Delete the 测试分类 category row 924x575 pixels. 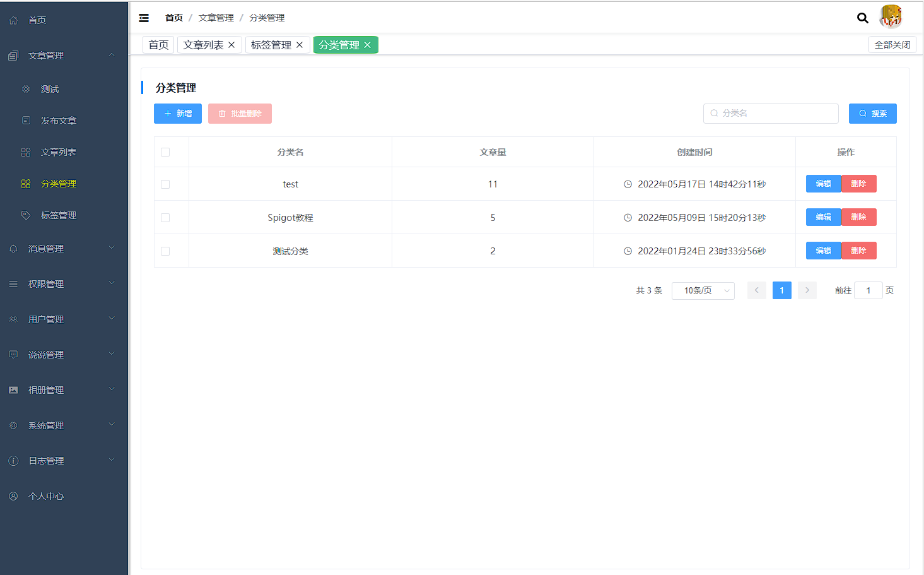click(858, 251)
